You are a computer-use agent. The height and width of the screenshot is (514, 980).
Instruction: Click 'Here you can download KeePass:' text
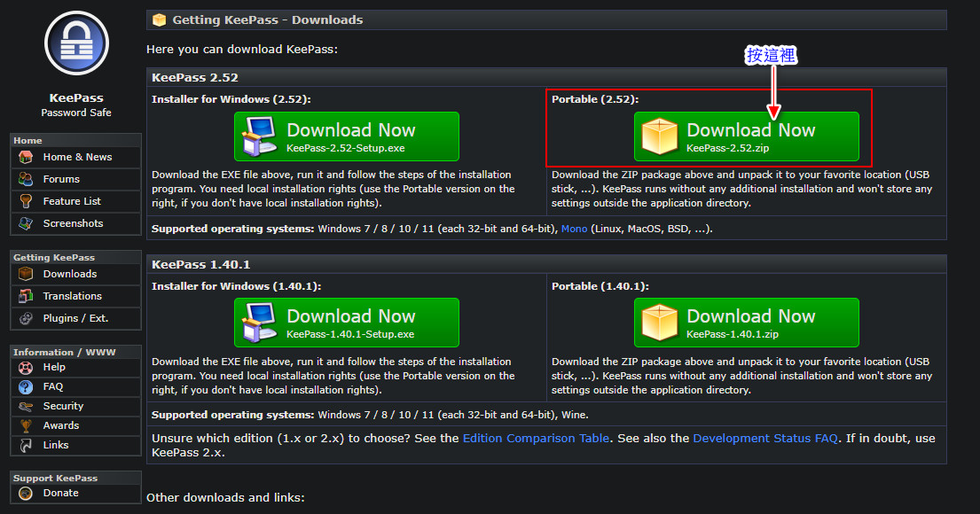click(x=242, y=50)
